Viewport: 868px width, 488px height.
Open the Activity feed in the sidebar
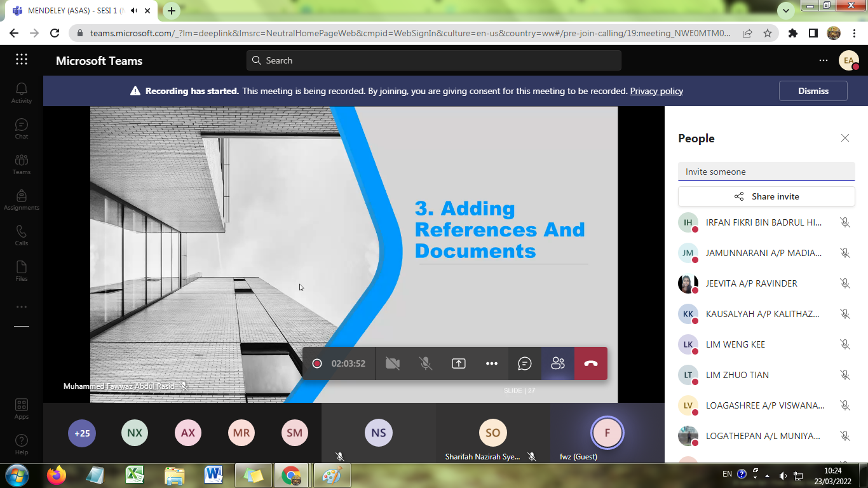click(x=22, y=93)
